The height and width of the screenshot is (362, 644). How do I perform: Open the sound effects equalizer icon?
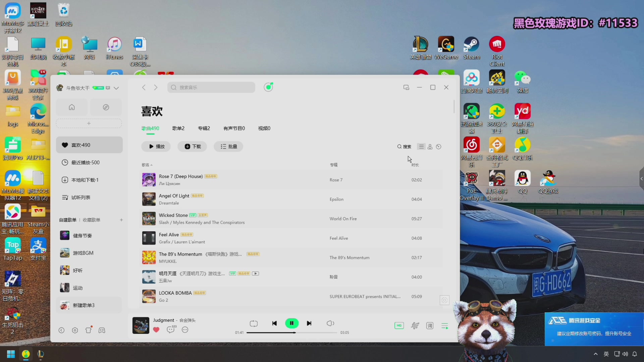coord(415,325)
